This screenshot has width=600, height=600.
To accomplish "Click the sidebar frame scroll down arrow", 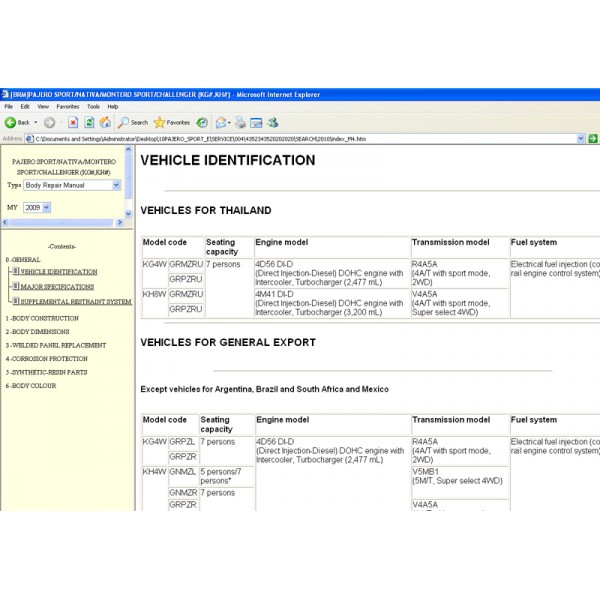I will point(128,214).
